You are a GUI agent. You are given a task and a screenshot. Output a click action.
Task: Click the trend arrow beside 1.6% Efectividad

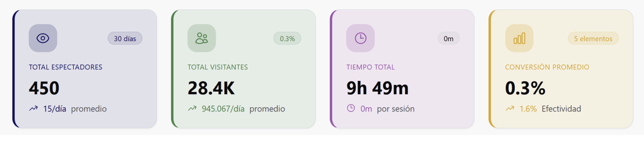[510, 108]
